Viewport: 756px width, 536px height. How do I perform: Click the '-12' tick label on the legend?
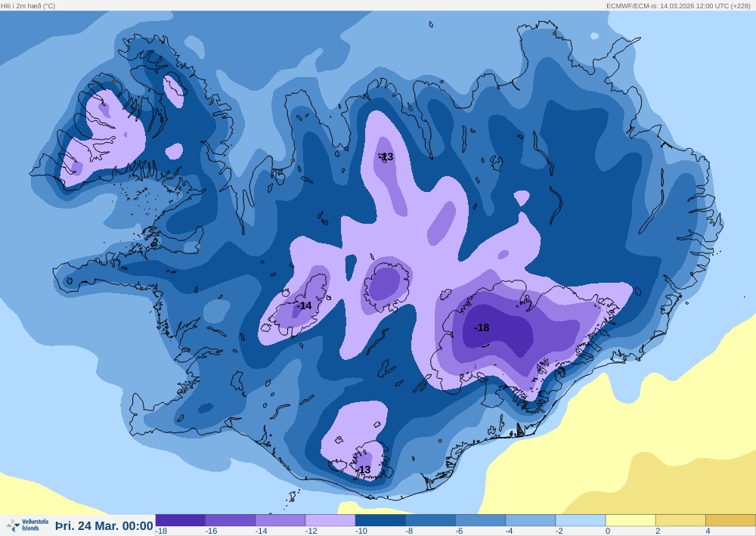(311, 531)
